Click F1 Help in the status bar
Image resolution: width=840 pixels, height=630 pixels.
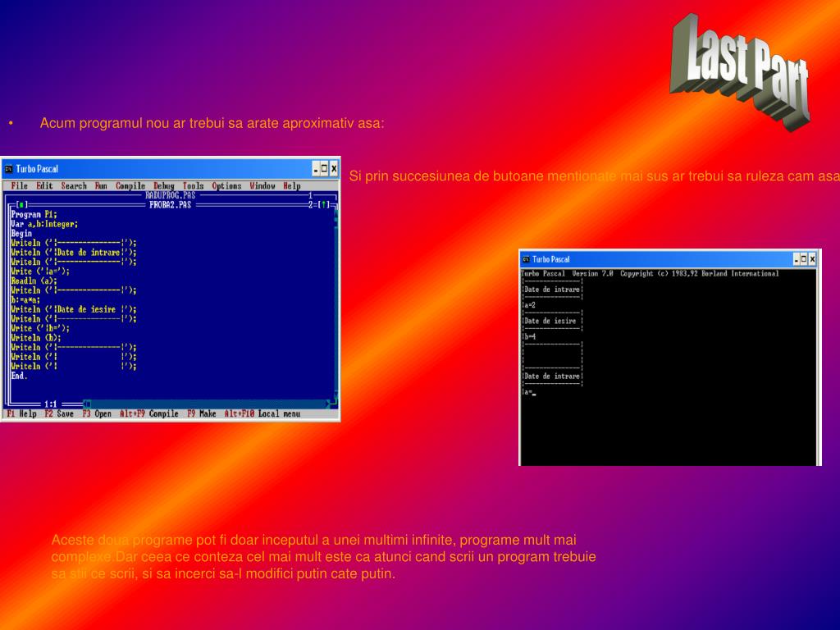[21, 413]
